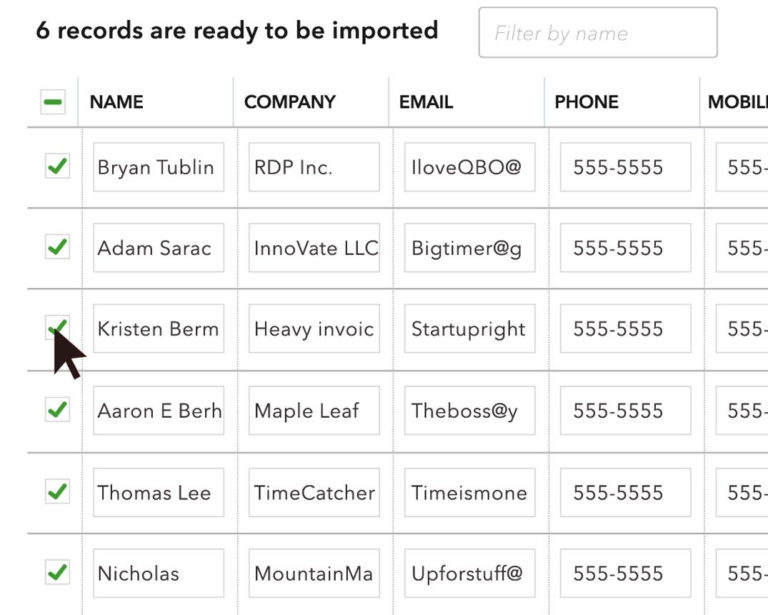The image size is (768, 615).
Task: Click the Maple Leaf company field
Action: (314, 411)
